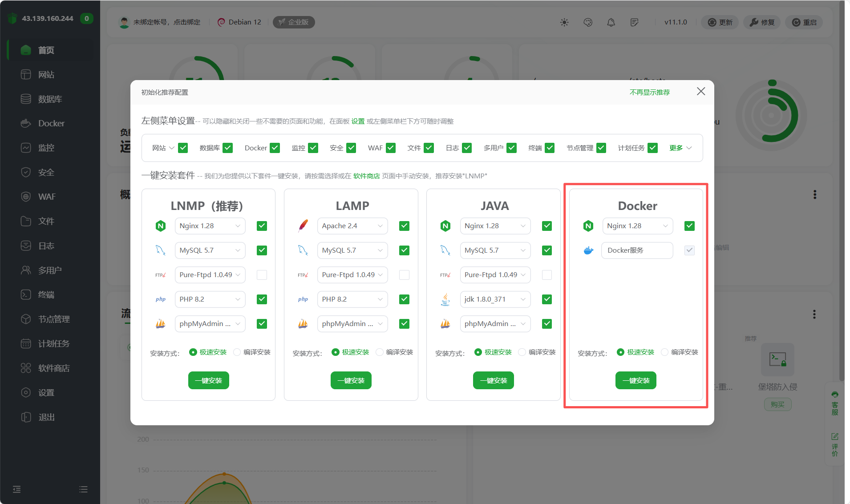Click the notification bell icon

pyautogui.click(x=611, y=22)
